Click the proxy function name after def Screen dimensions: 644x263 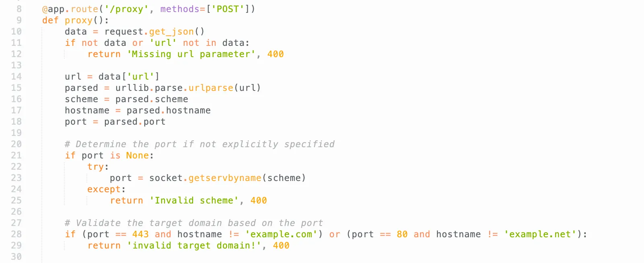pos(78,20)
